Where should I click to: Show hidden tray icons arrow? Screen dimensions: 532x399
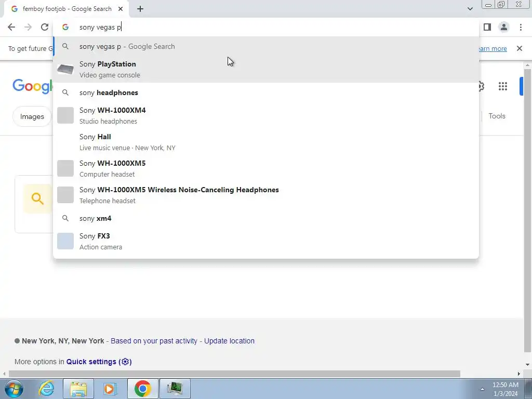point(482,389)
